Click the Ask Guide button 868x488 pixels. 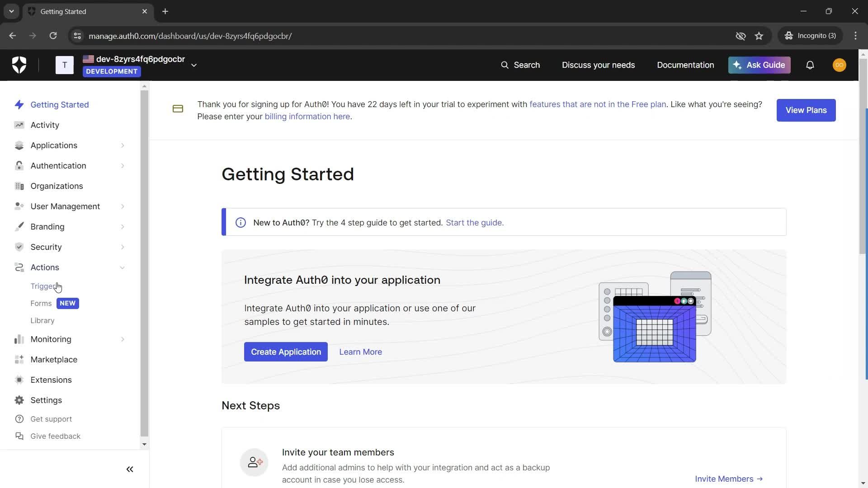click(x=759, y=65)
